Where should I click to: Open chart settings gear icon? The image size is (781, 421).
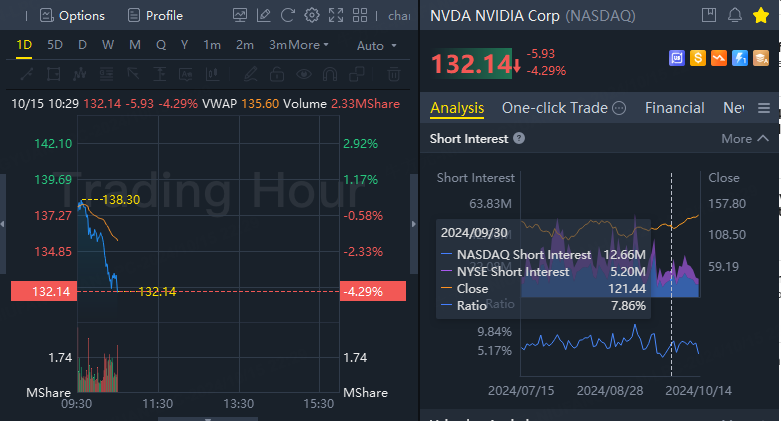pyautogui.click(x=311, y=15)
